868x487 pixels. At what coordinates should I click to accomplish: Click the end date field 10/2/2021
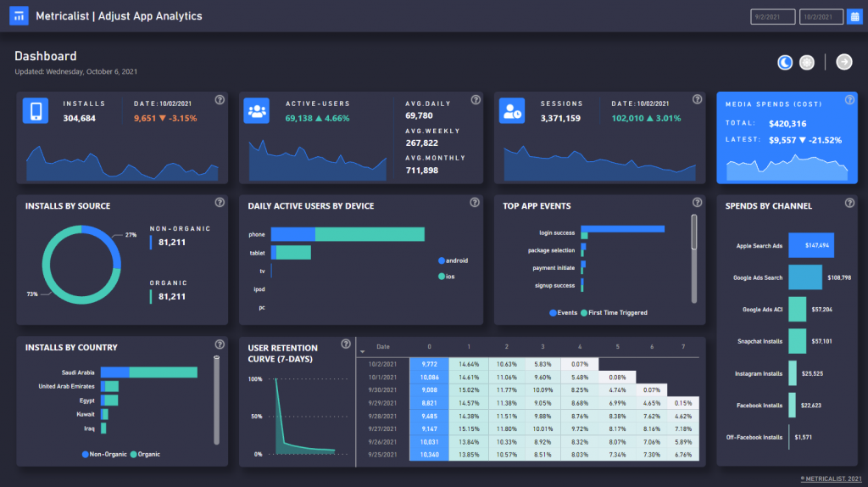pos(820,16)
